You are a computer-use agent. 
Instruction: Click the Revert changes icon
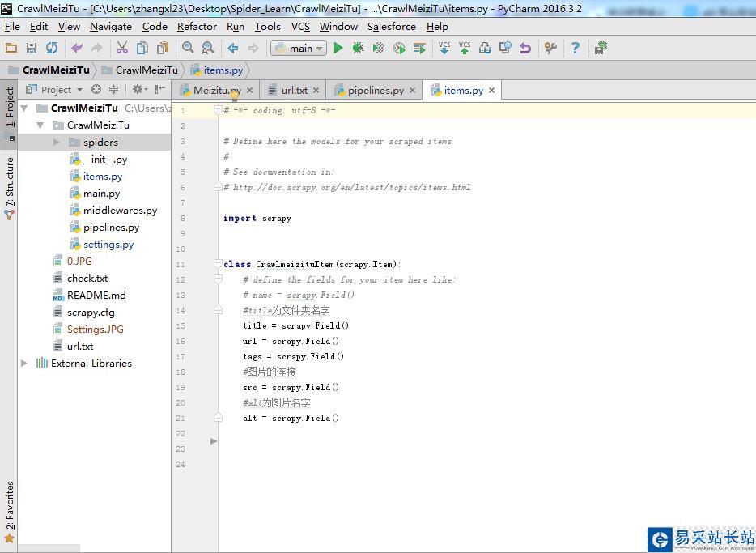click(525, 48)
